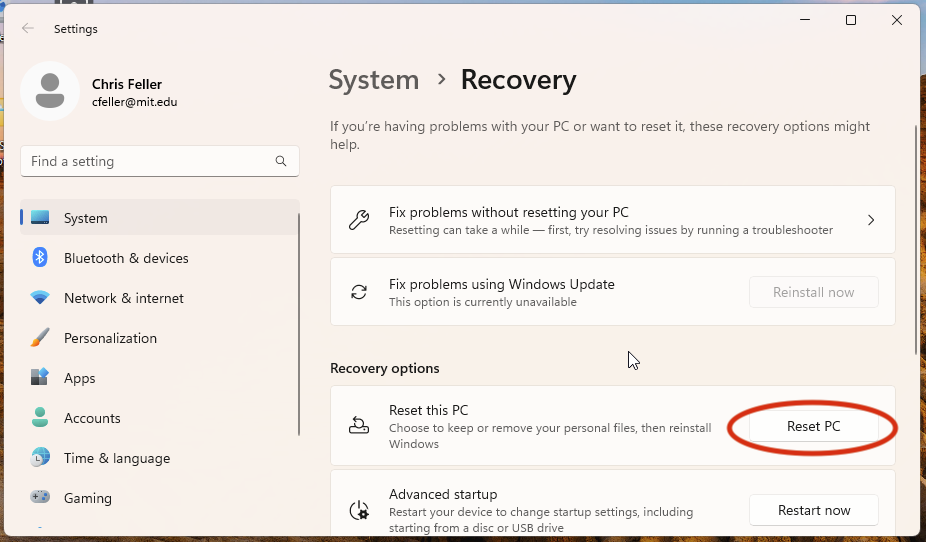Close the Settings window
The image size is (926, 542).
[897, 20]
